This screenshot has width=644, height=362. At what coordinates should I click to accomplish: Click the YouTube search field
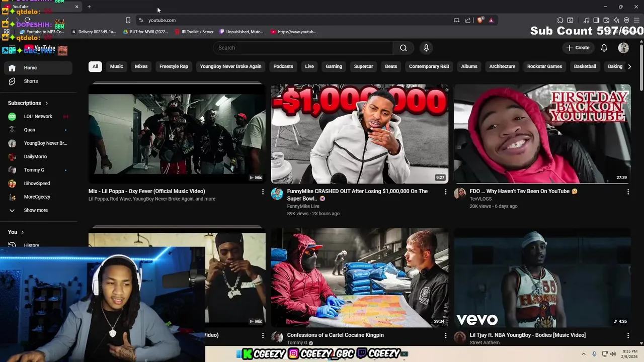coord(303,48)
